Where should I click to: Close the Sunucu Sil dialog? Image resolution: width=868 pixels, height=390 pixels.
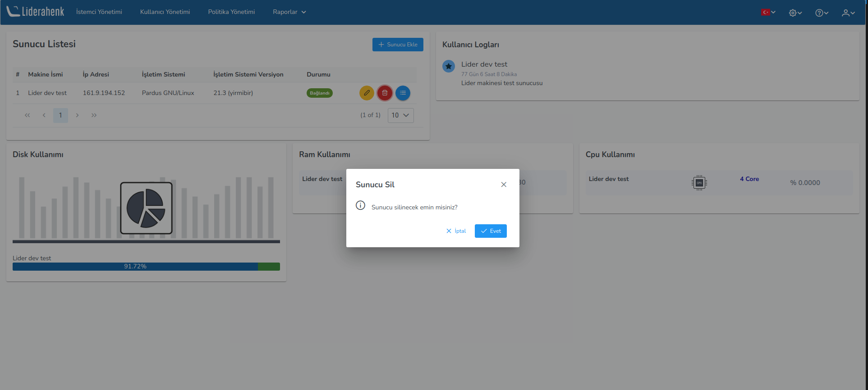point(504,185)
